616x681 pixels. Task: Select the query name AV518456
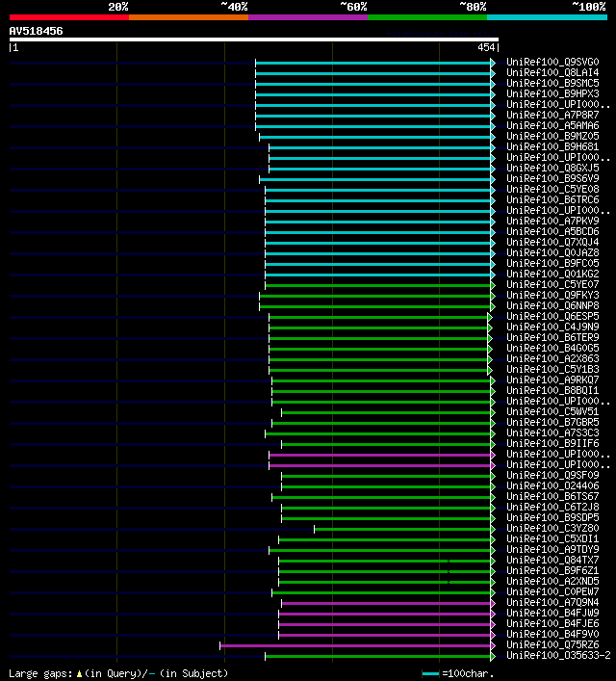pos(36,31)
